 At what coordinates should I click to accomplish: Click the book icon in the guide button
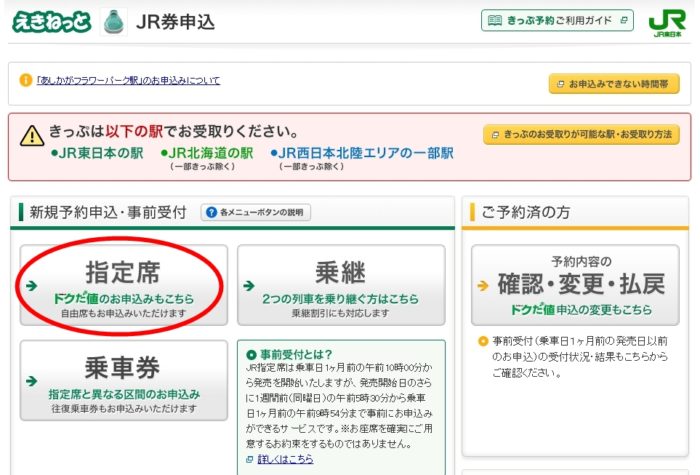495,21
